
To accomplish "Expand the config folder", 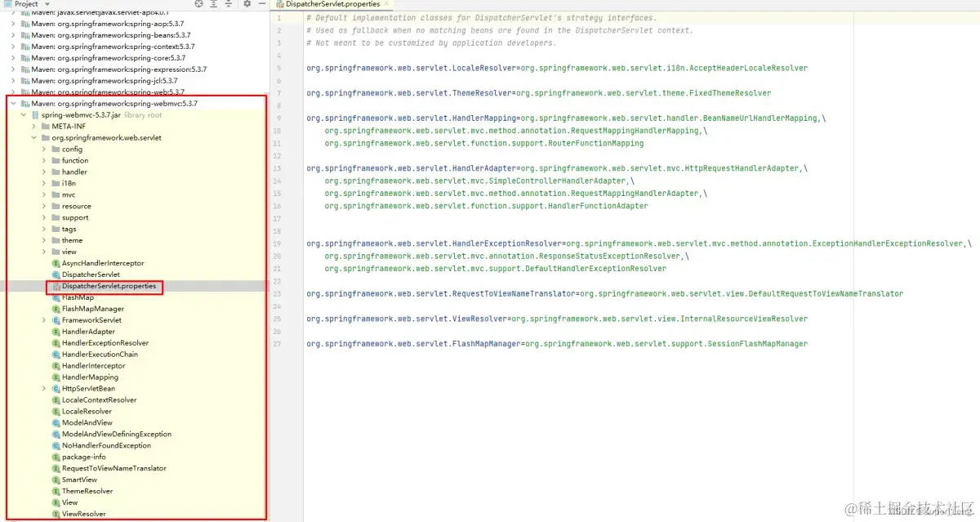I will (44, 149).
